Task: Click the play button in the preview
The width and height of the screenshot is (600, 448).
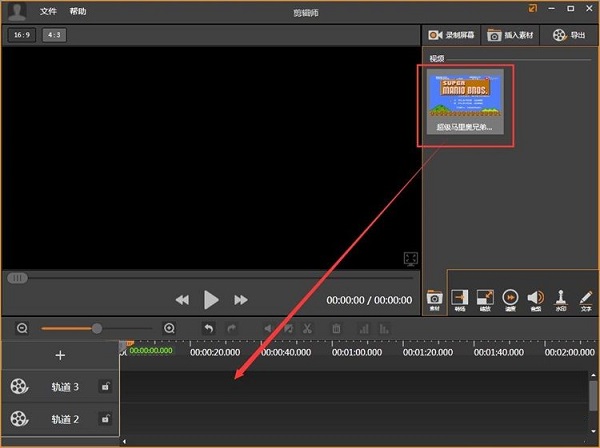Action: tap(211, 299)
